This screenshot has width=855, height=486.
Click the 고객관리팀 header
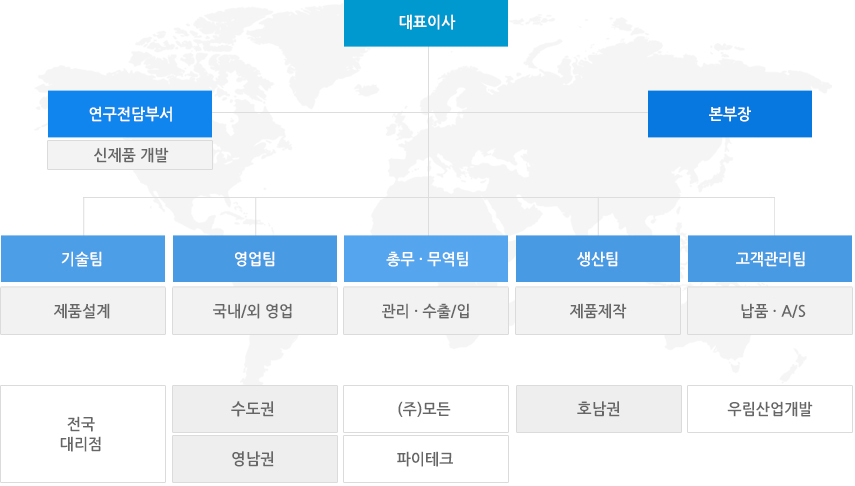click(x=770, y=259)
